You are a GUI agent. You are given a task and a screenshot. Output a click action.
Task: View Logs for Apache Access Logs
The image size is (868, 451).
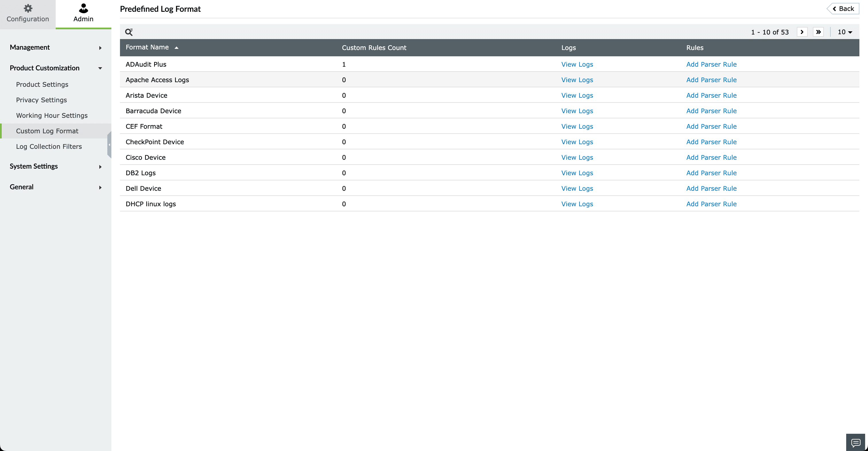coord(577,80)
